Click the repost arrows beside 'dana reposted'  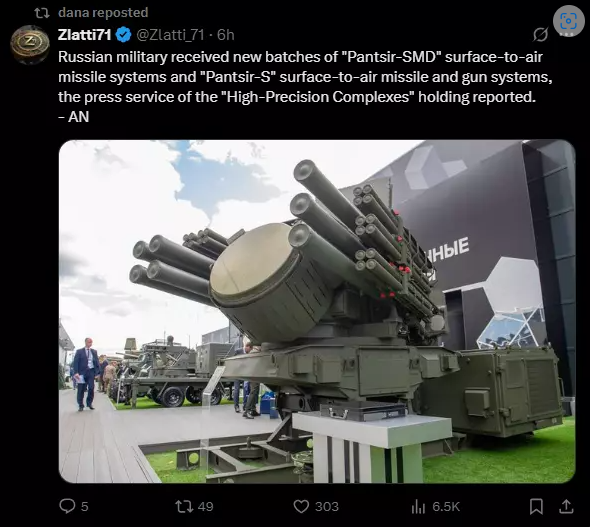tap(42, 13)
